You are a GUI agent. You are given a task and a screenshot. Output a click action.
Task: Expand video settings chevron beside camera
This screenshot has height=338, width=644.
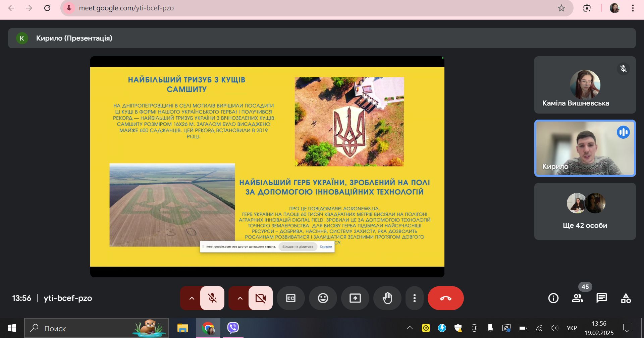[240, 298]
